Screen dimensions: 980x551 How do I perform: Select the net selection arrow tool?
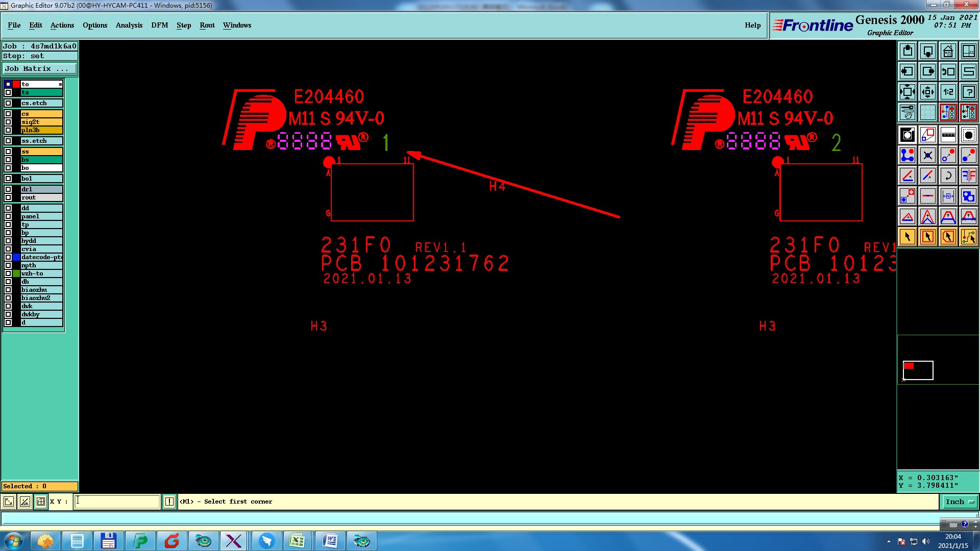click(968, 237)
